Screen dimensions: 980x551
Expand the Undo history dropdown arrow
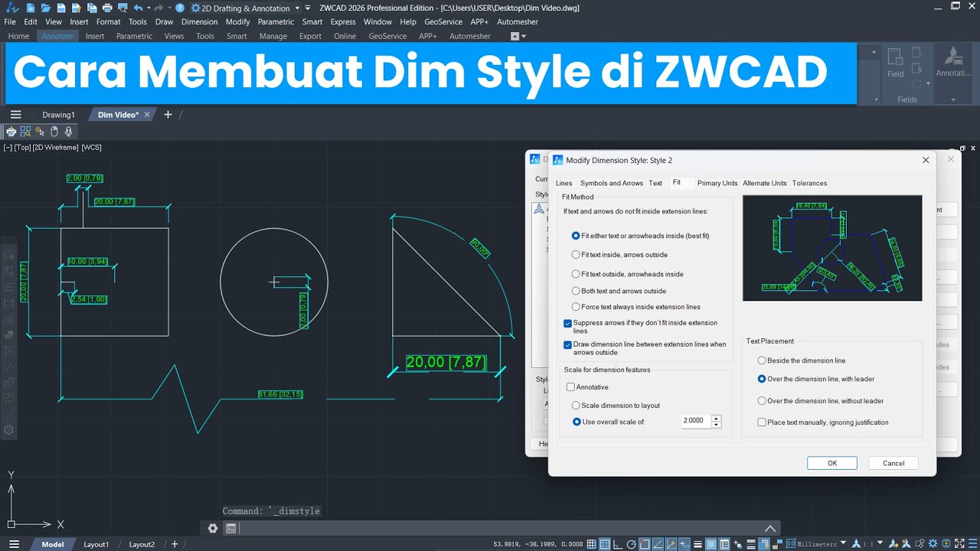(x=149, y=8)
